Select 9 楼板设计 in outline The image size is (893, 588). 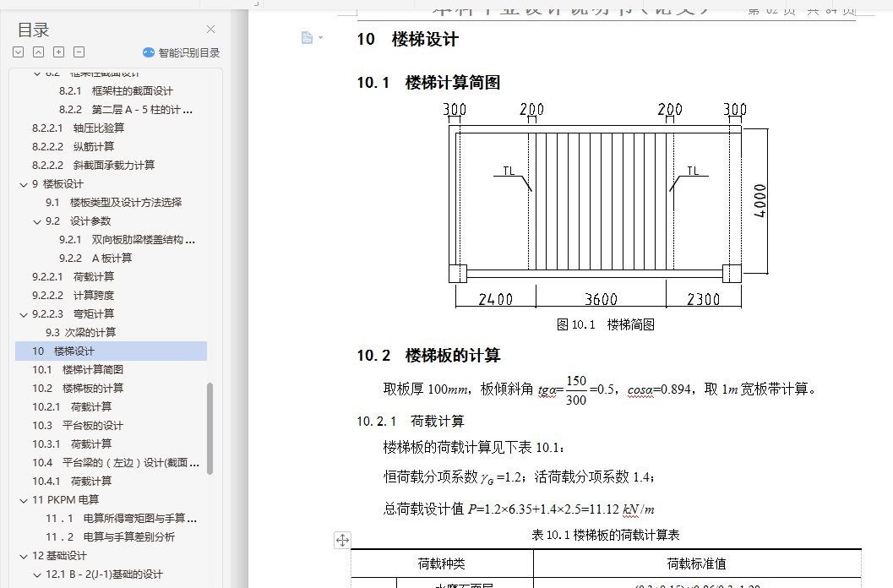click(57, 184)
